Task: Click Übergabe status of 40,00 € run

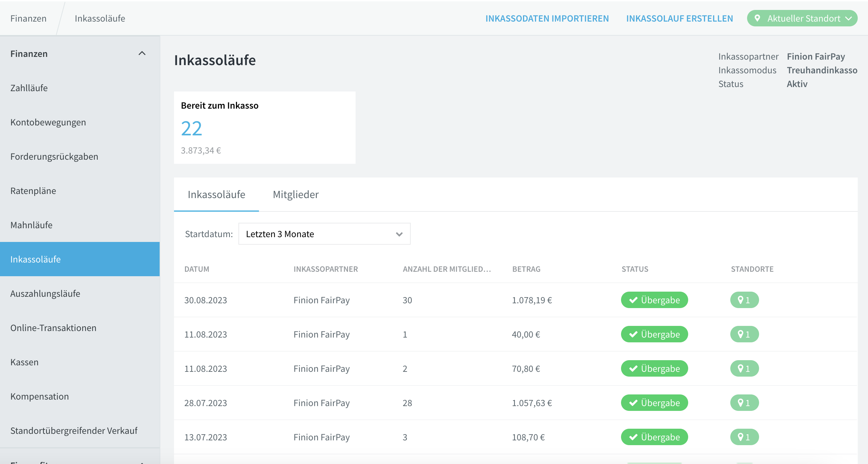Action: pos(654,334)
